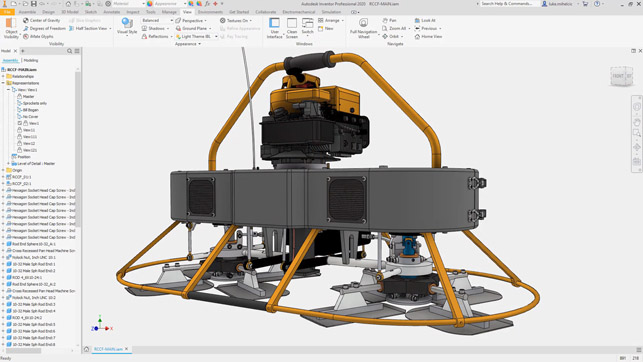This screenshot has height=362, width=643.
Task: Open the signed-in user account menu
Action: click(x=560, y=4)
